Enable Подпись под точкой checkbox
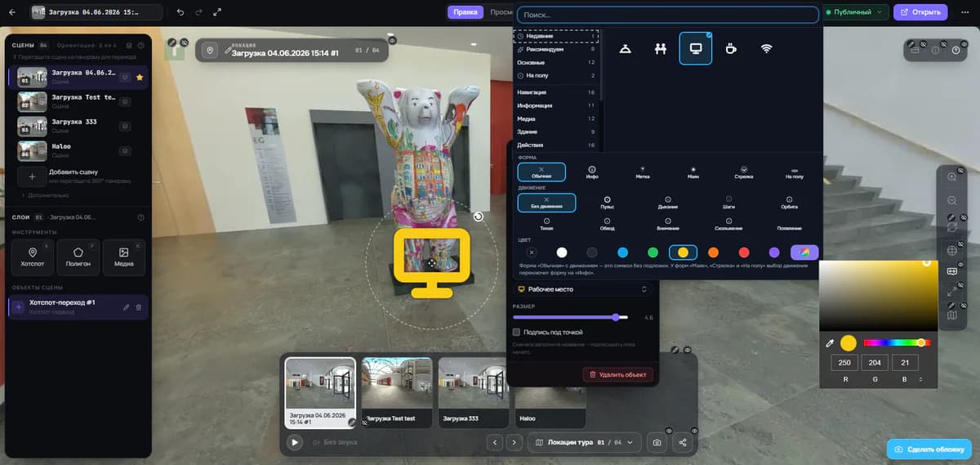Viewport: 980px width, 465px height. coord(516,332)
